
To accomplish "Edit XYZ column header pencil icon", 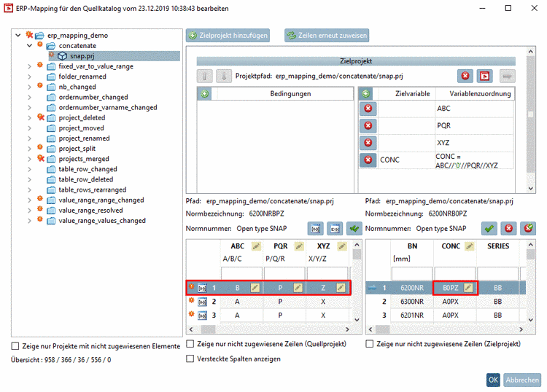I will coord(342,246).
